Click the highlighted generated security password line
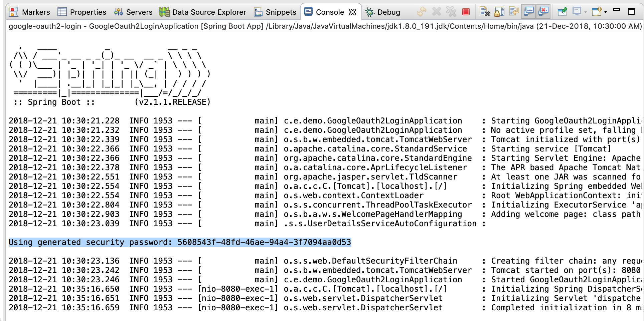Image resolution: width=644 pixels, height=321 pixels. [180, 242]
